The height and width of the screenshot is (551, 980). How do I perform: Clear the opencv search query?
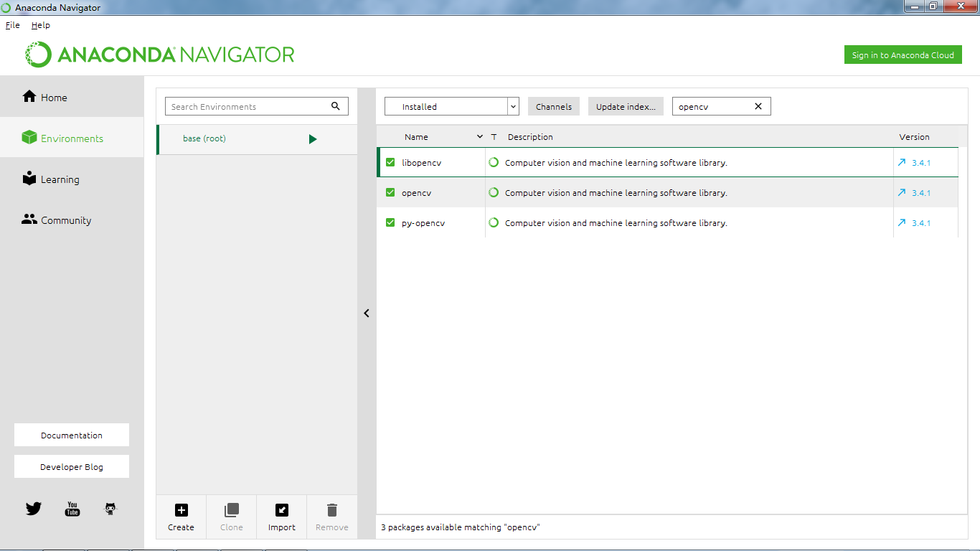(758, 105)
